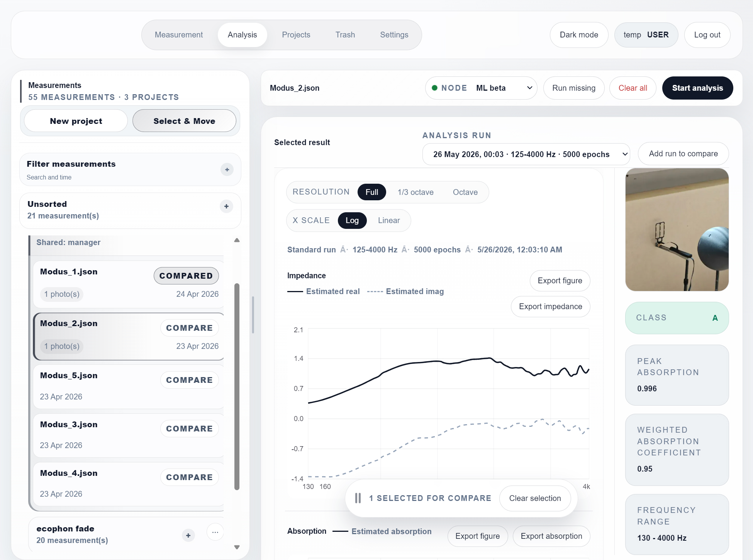Click Estimated absorption legend entry

(382, 531)
